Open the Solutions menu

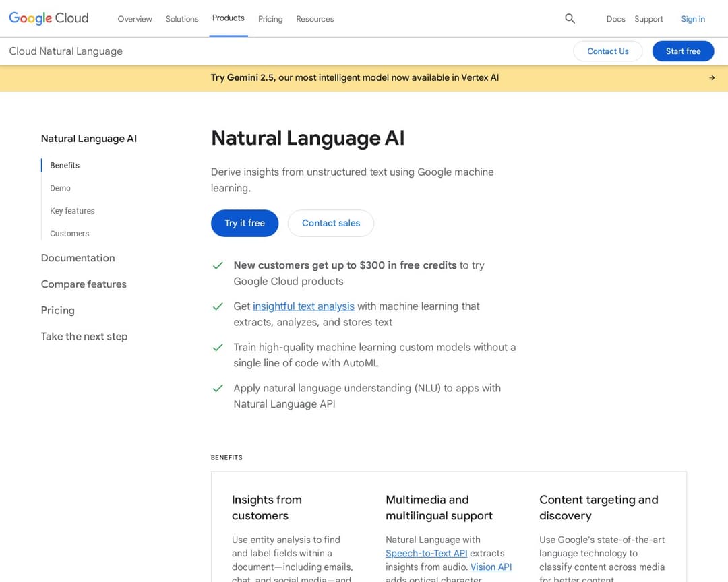pyautogui.click(x=182, y=19)
